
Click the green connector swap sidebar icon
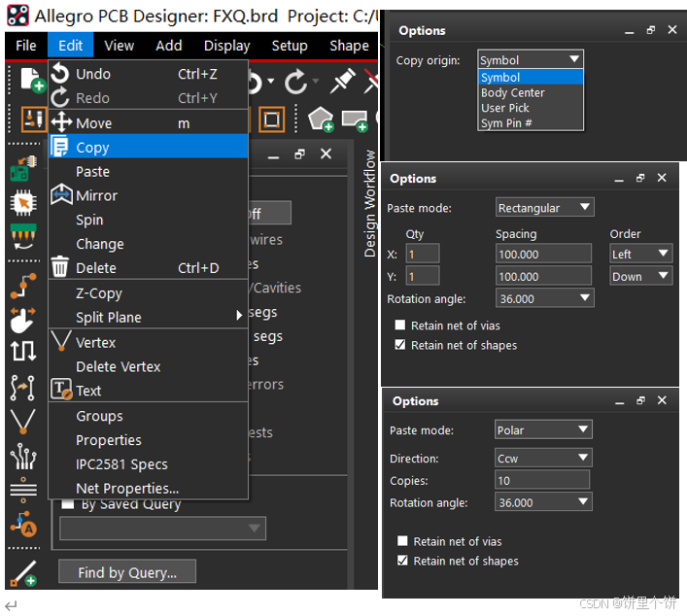(23, 236)
